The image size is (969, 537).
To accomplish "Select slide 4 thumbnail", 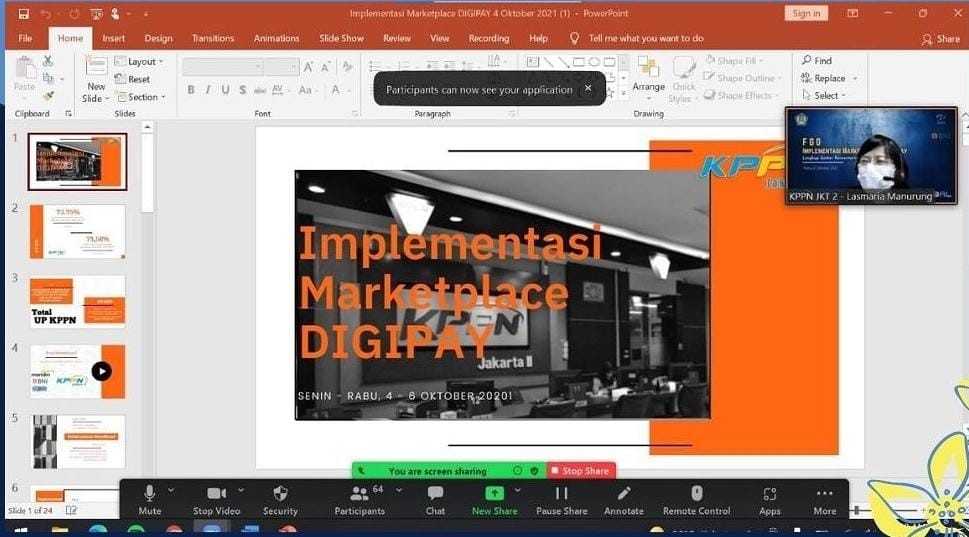I will tap(77, 371).
